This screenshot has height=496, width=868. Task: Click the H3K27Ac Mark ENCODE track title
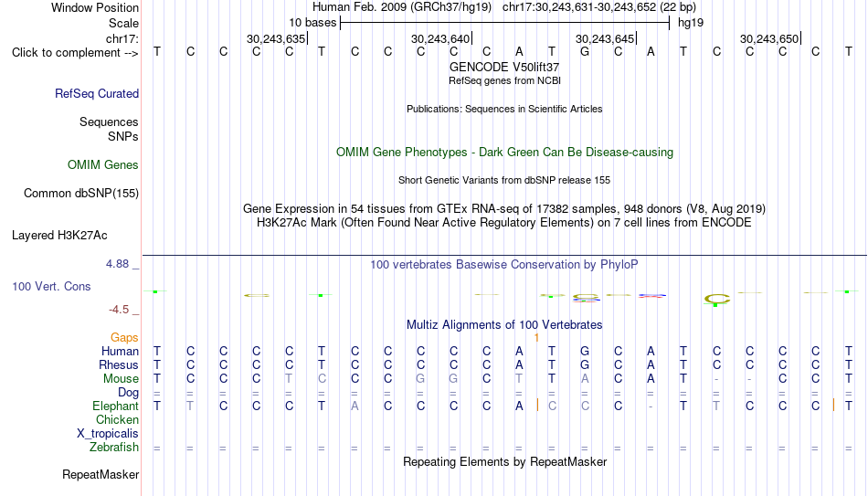pyautogui.click(x=504, y=223)
